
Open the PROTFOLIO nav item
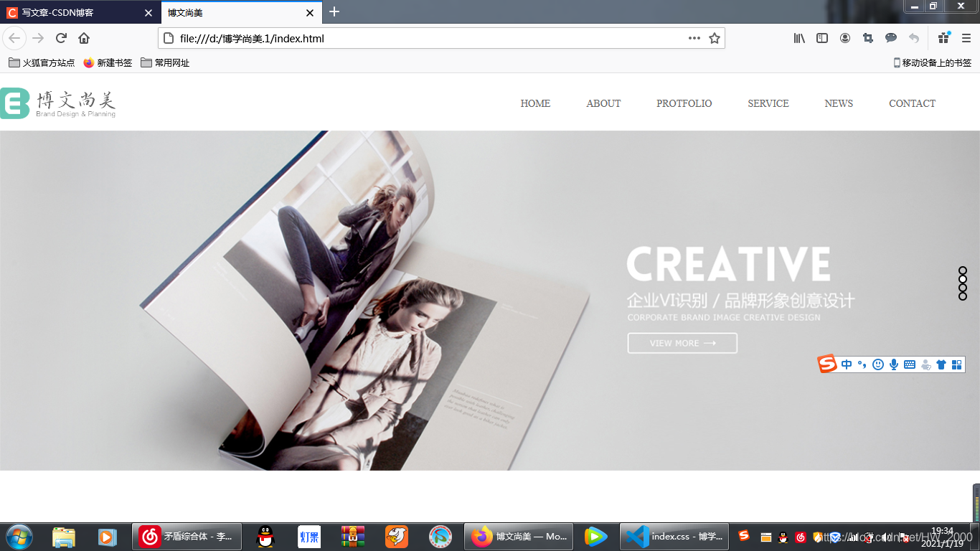(x=684, y=103)
